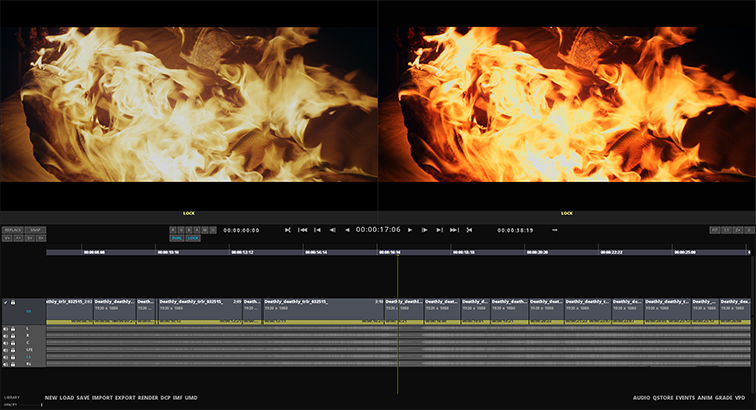Open the AUDIO panel

pos(641,397)
